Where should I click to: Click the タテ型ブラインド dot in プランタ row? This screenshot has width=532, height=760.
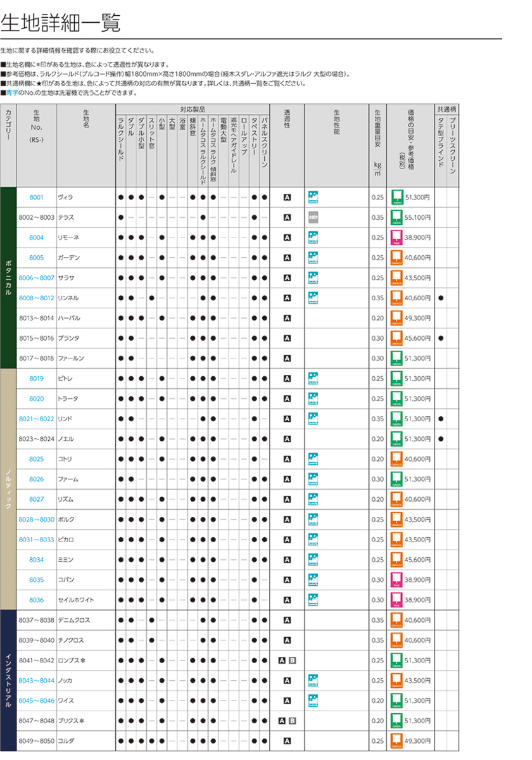pos(441,338)
